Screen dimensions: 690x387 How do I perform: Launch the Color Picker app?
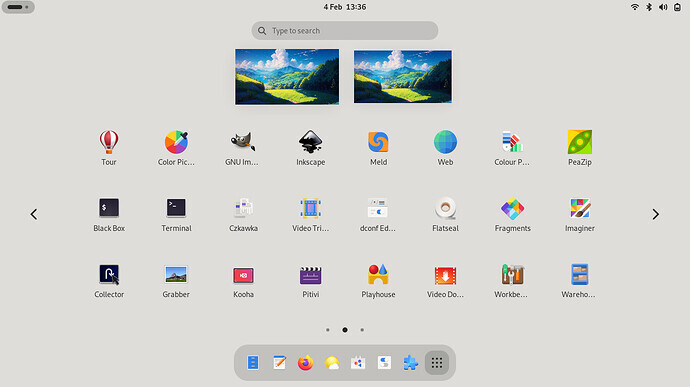click(176, 148)
